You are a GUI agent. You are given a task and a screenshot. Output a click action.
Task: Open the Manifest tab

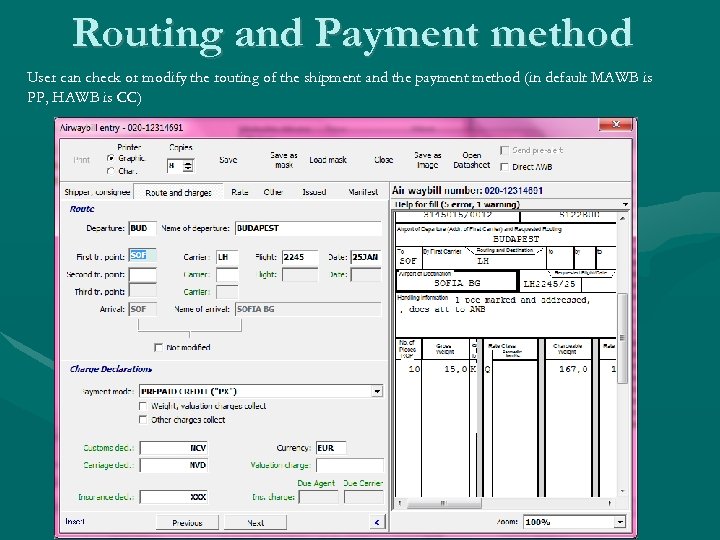pos(363,192)
